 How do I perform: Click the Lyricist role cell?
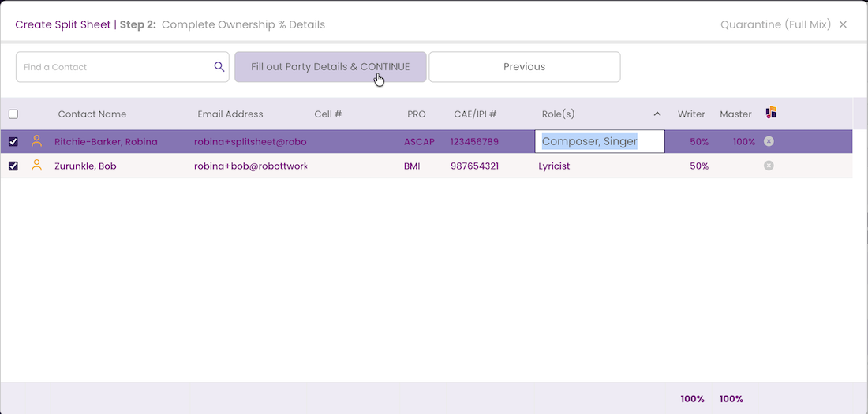click(554, 166)
